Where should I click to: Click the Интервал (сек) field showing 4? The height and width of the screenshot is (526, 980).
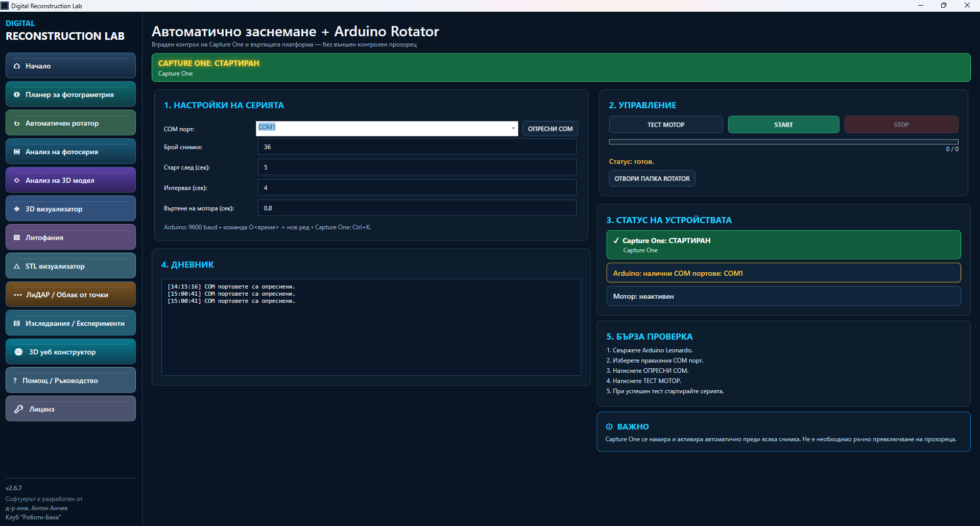(x=417, y=187)
